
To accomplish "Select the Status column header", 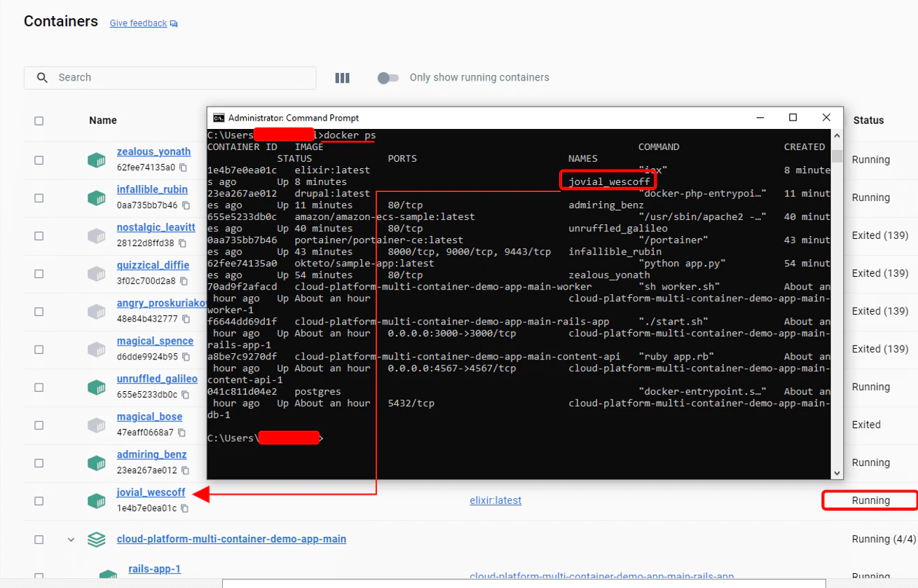I will coord(868,121).
